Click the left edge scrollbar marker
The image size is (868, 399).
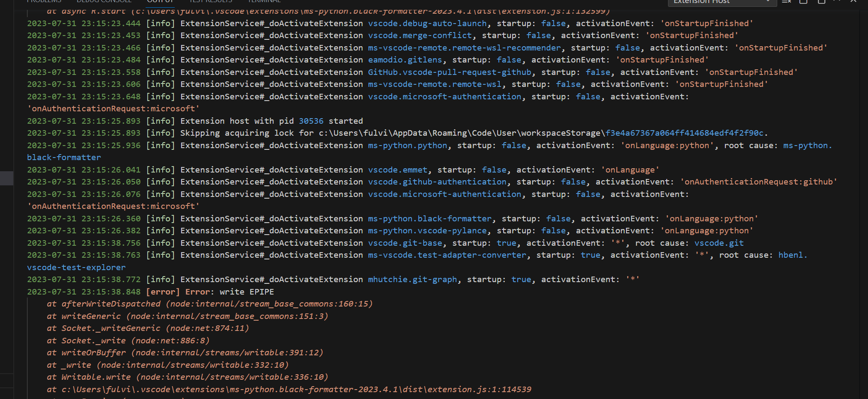coord(6,179)
